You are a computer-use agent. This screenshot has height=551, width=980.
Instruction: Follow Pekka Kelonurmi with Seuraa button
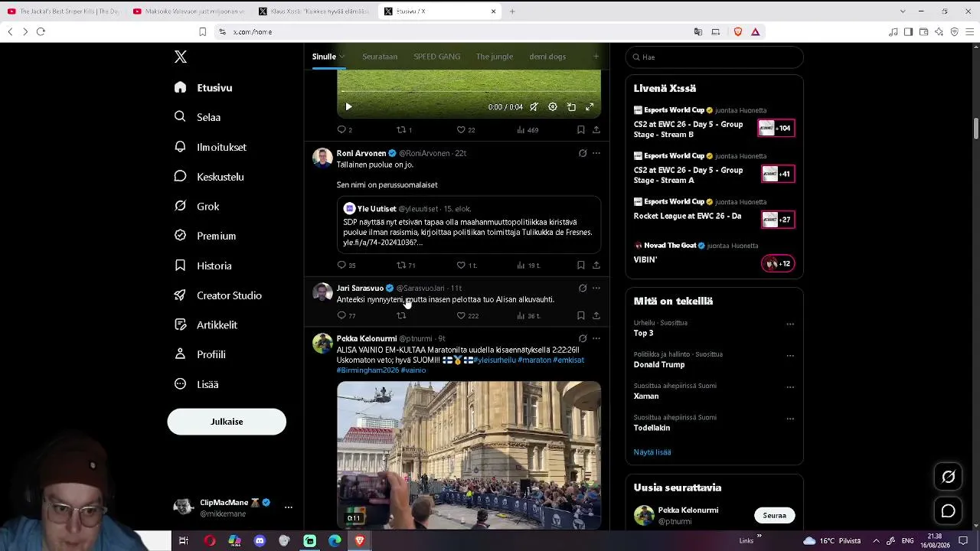click(x=774, y=515)
